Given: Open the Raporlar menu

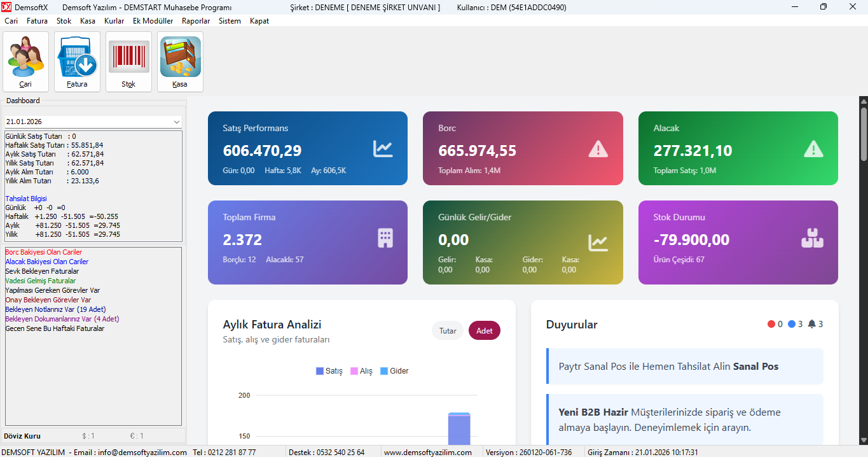Looking at the screenshot, I should point(196,21).
